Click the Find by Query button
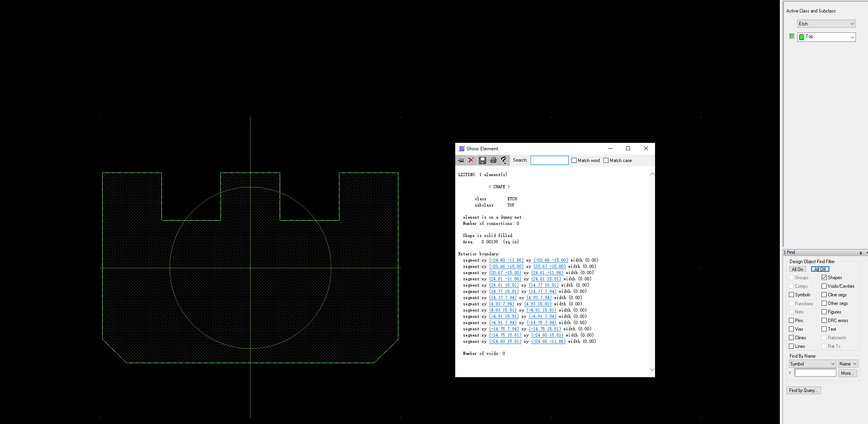The height and width of the screenshot is (424, 868). click(803, 390)
